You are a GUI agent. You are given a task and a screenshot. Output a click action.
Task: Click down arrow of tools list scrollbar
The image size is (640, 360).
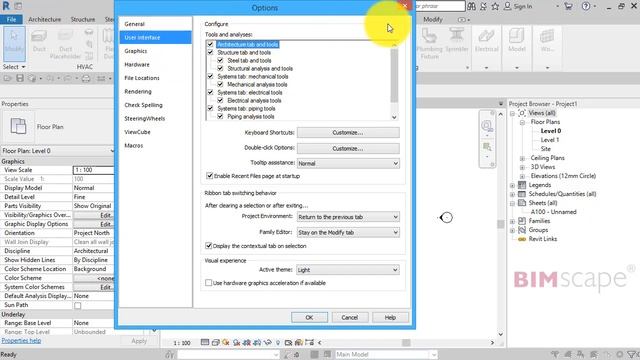(x=394, y=117)
